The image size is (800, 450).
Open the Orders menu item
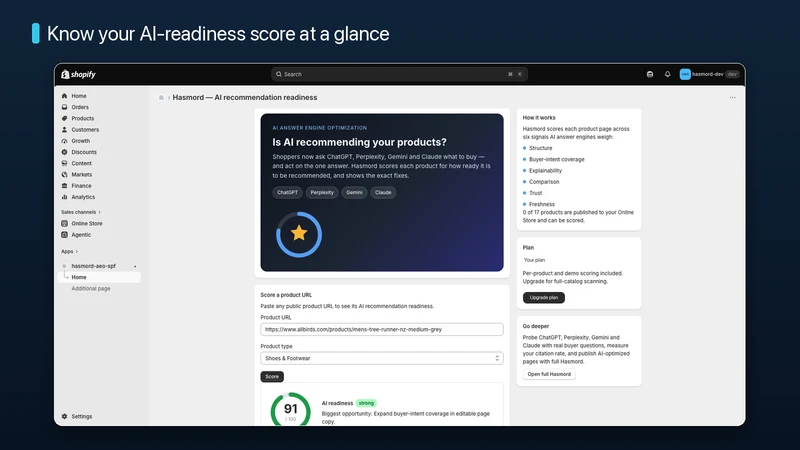pos(80,107)
